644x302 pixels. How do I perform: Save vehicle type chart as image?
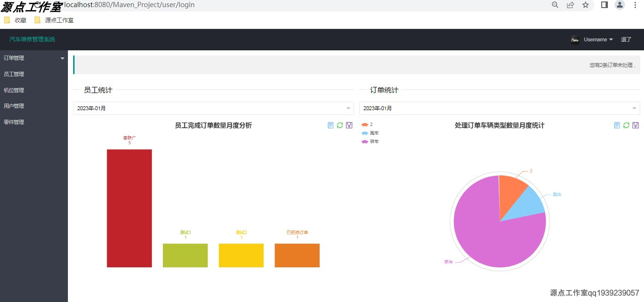tap(635, 125)
